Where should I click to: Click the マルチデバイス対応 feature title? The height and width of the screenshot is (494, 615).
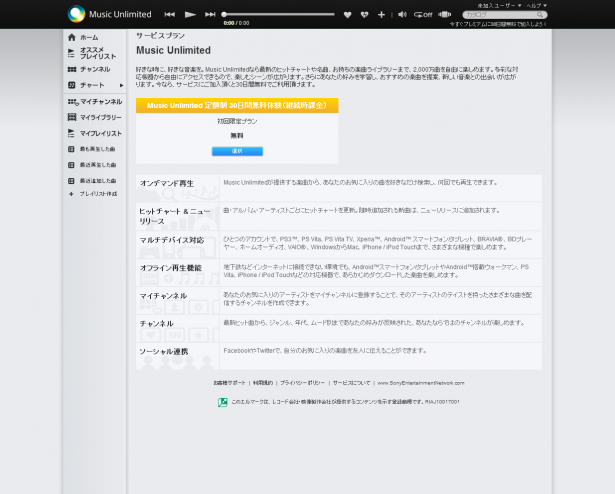tap(172, 240)
